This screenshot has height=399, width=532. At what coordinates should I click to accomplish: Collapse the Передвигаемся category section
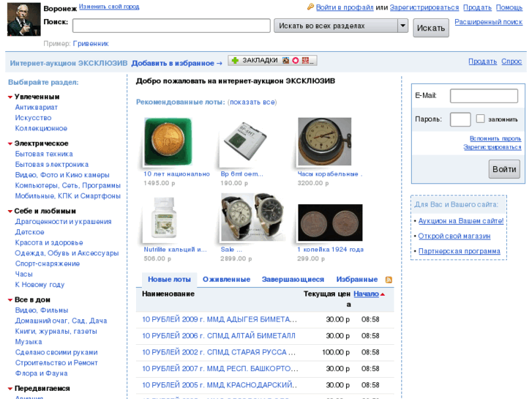point(10,389)
